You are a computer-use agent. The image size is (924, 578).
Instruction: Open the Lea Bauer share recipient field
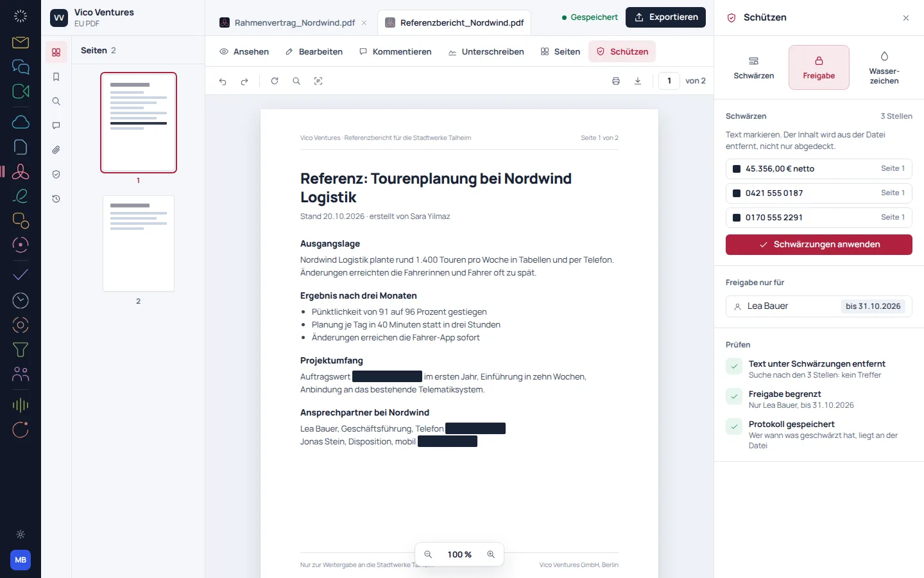pyautogui.click(x=819, y=306)
